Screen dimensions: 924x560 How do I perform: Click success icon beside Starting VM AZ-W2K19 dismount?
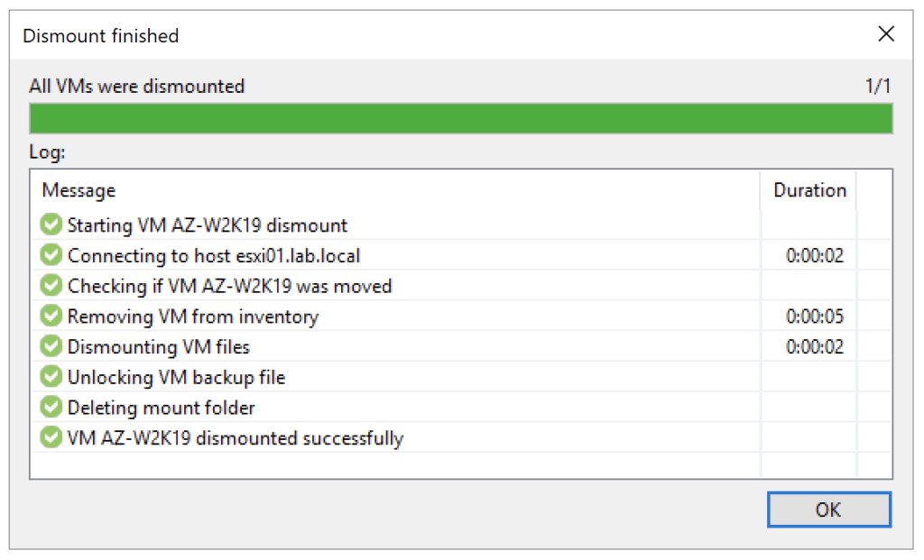pos(51,225)
